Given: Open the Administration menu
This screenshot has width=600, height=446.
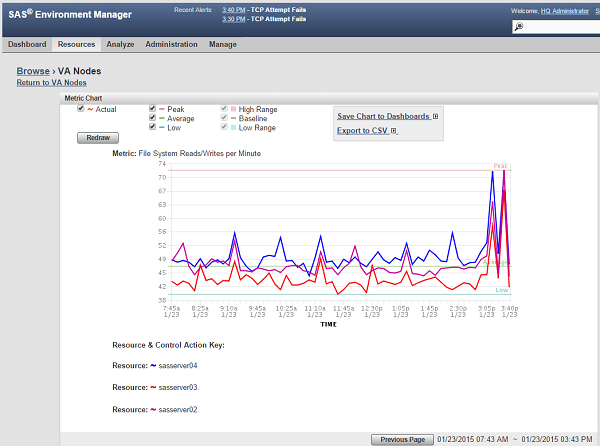Looking at the screenshot, I should pos(171,44).
